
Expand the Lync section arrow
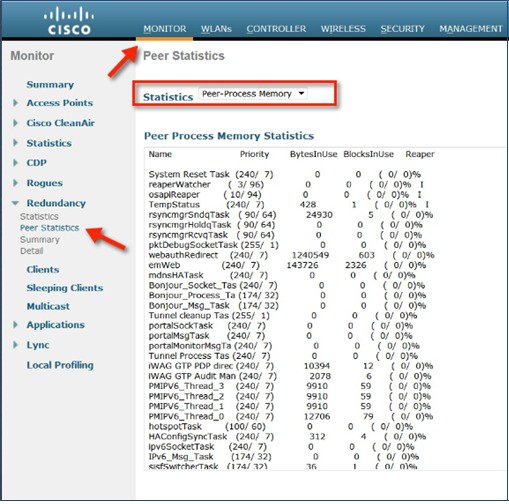(x=15, y=345)
